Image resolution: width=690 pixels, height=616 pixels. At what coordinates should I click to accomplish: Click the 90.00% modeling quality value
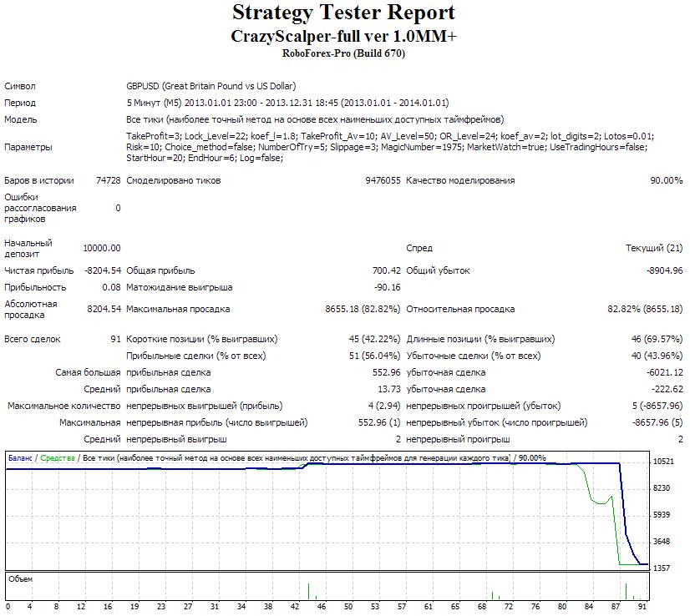(667, 180)
